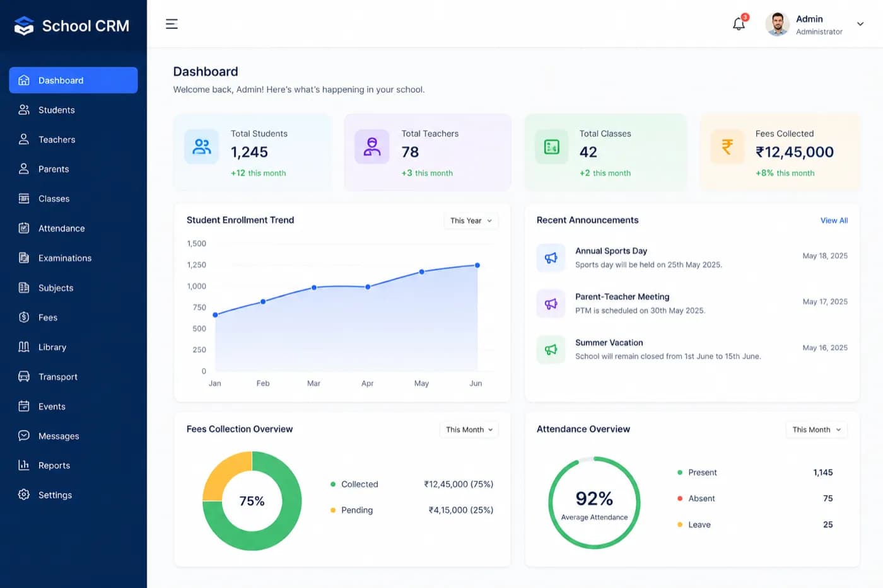Click the Summer Vacation megaphone icon
883x588 pixels.
point(551,350)
